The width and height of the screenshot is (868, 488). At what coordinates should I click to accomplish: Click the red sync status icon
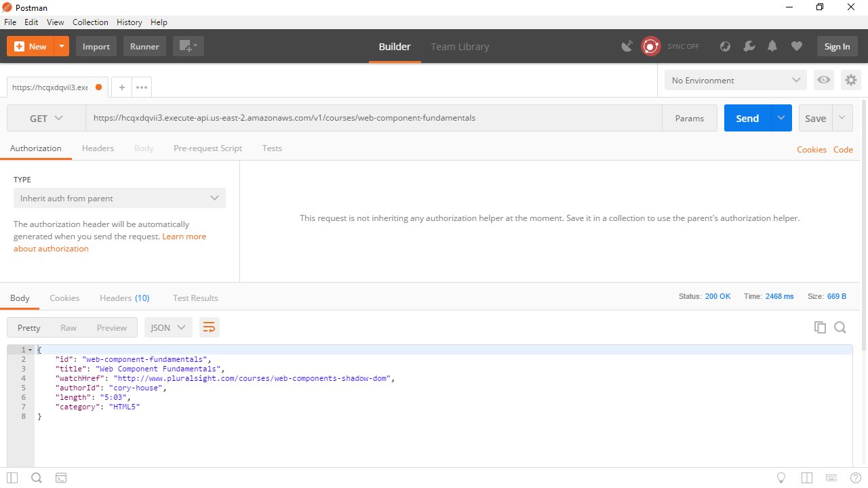(x=651, y=46)
